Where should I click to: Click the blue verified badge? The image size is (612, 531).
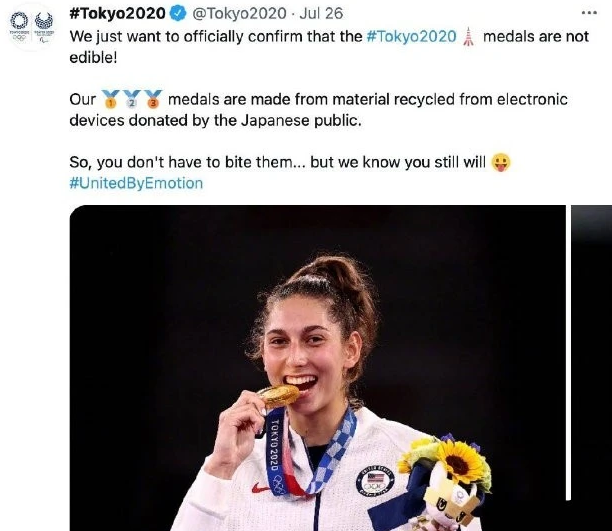pyautogui.click(x=176, y=14)
